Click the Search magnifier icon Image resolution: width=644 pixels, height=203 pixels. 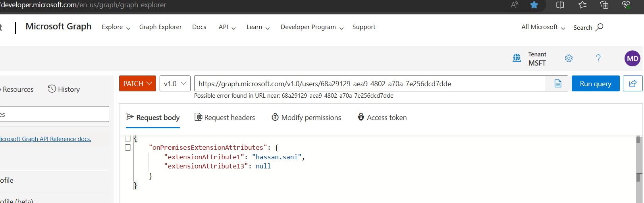(x=600, y=27)
